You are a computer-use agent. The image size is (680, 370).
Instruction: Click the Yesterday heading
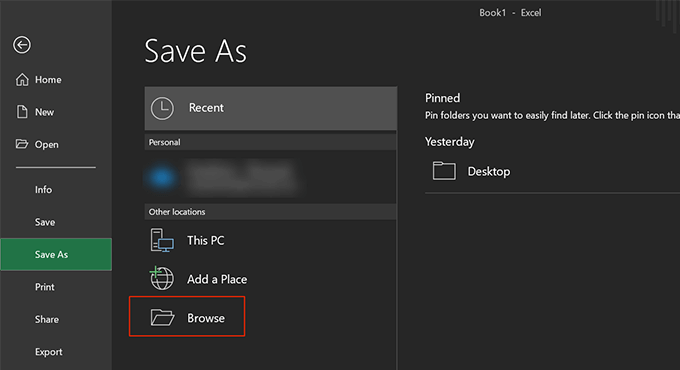point(450,142)
